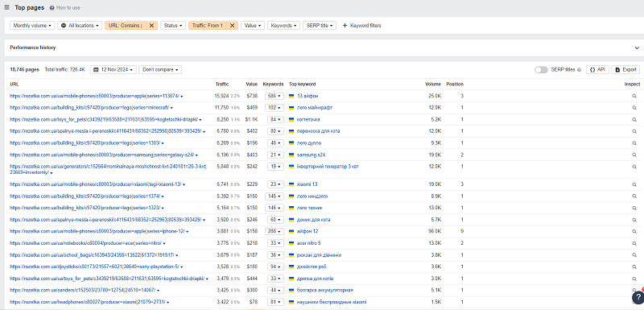Click the top keyword болгарка аккумуляторная
This screenshot has width=644, height=310.
click(x=325, y=291)
